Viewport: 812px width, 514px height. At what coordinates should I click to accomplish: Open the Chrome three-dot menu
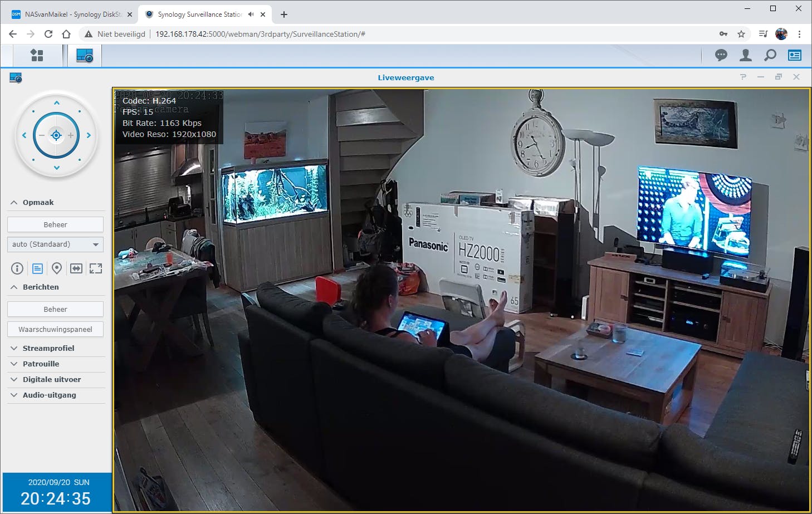[799, 34]
